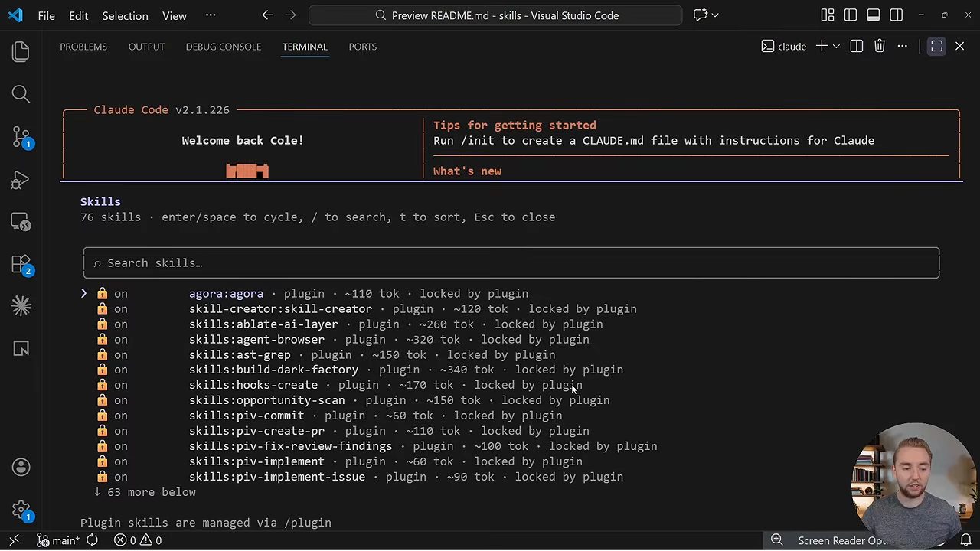Toggle maximized panel size
This screenshot has height=551, width=980.
tap(936, 47)
